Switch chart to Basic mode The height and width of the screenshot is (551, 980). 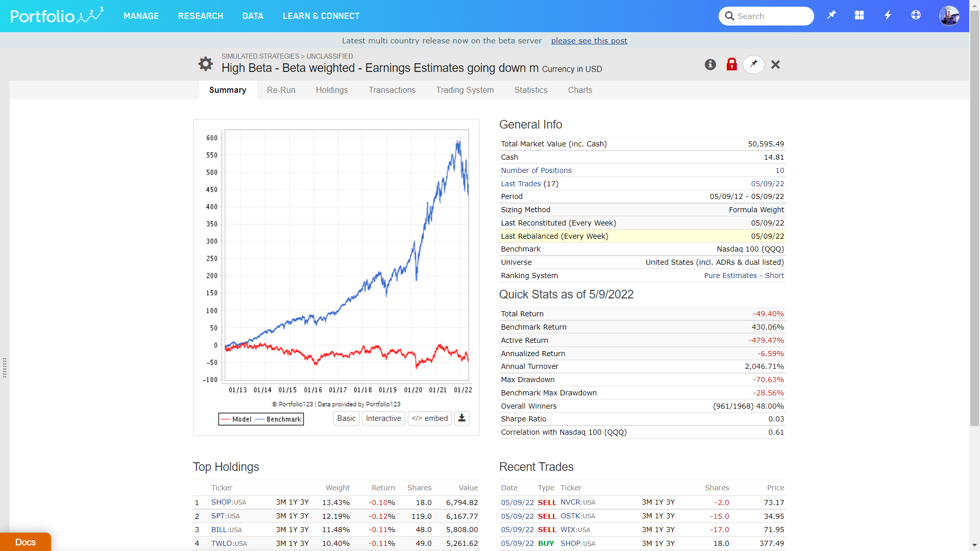click(346, 418)
